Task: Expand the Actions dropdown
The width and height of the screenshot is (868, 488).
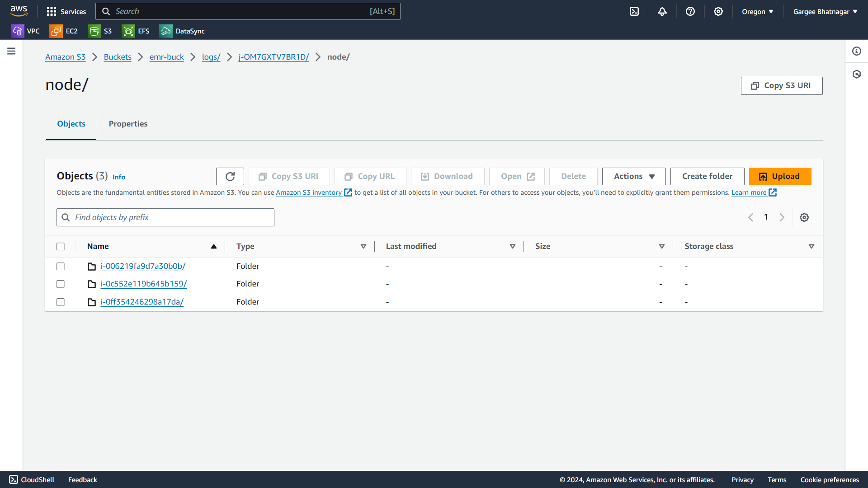Action: click(633, 176)
